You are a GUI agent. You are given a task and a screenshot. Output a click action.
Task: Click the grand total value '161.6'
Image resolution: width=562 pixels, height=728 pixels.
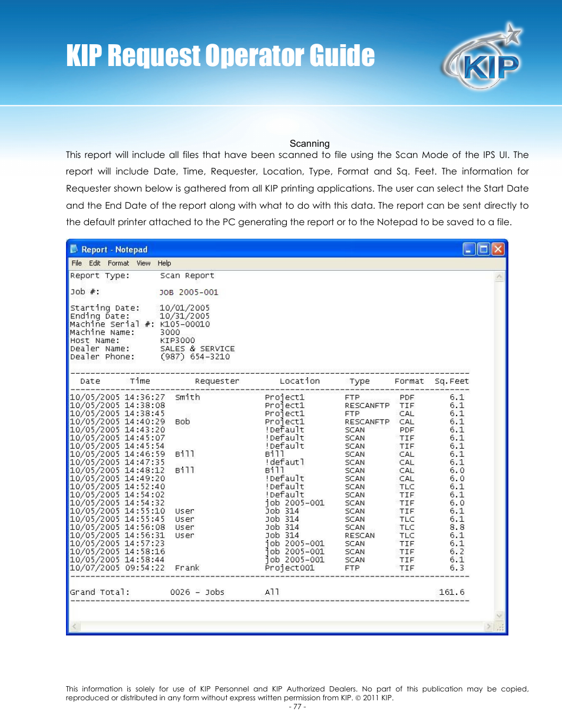click(x=452, y=592)
